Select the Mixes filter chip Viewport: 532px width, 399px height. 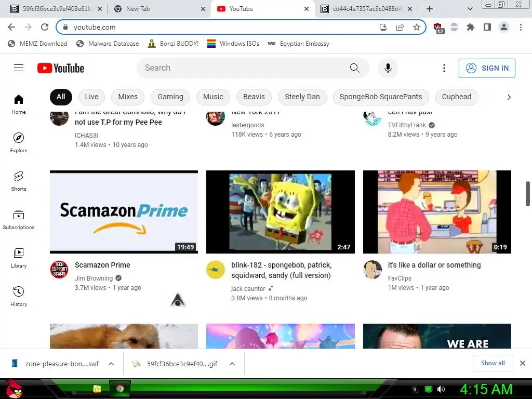point(128,97)
